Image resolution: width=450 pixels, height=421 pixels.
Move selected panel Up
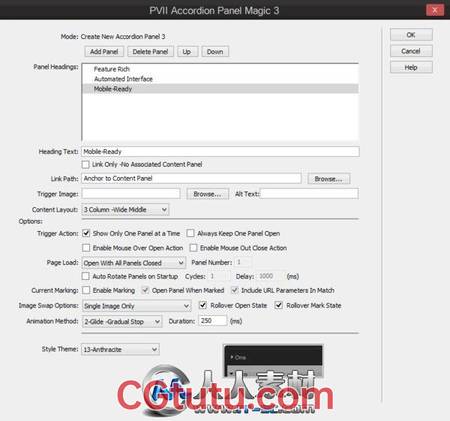coord(187,52)
